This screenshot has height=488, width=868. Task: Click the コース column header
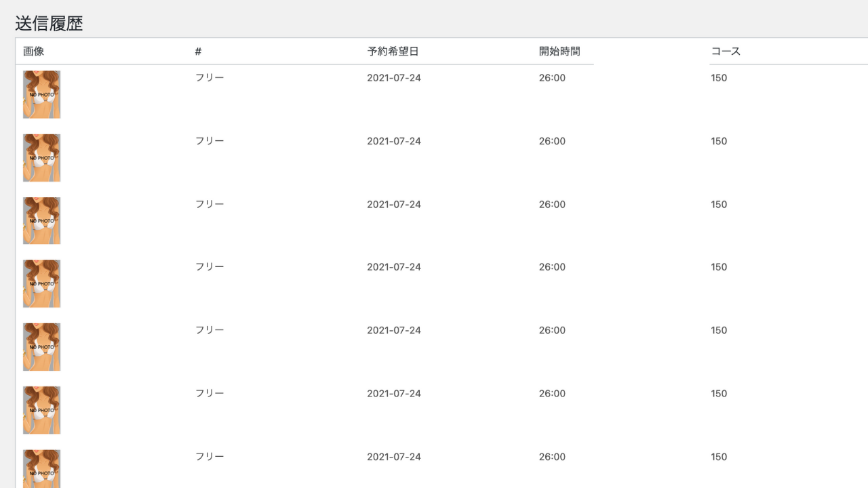coord(726,52)
